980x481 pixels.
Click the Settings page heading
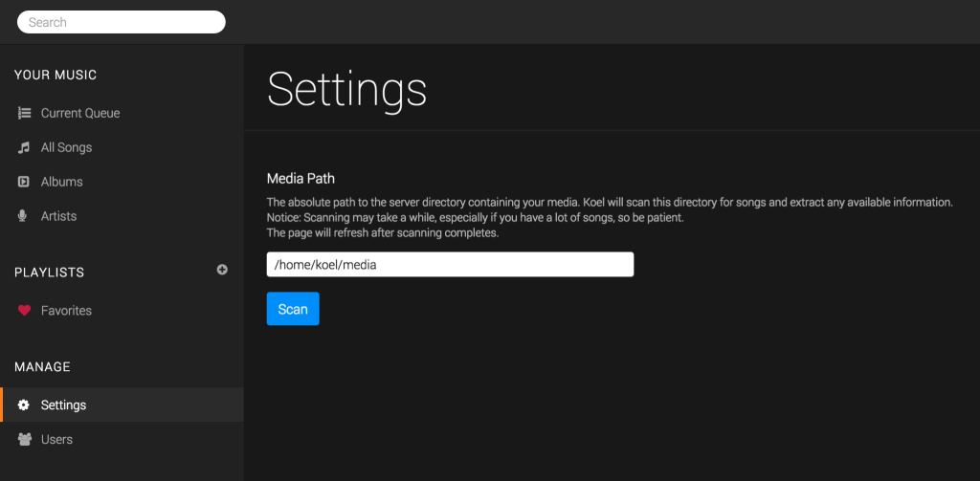click(x=346, y=91)
